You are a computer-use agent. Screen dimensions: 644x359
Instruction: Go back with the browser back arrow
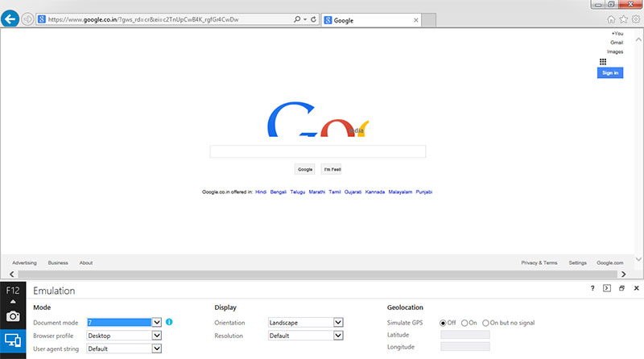click(10, 19)
